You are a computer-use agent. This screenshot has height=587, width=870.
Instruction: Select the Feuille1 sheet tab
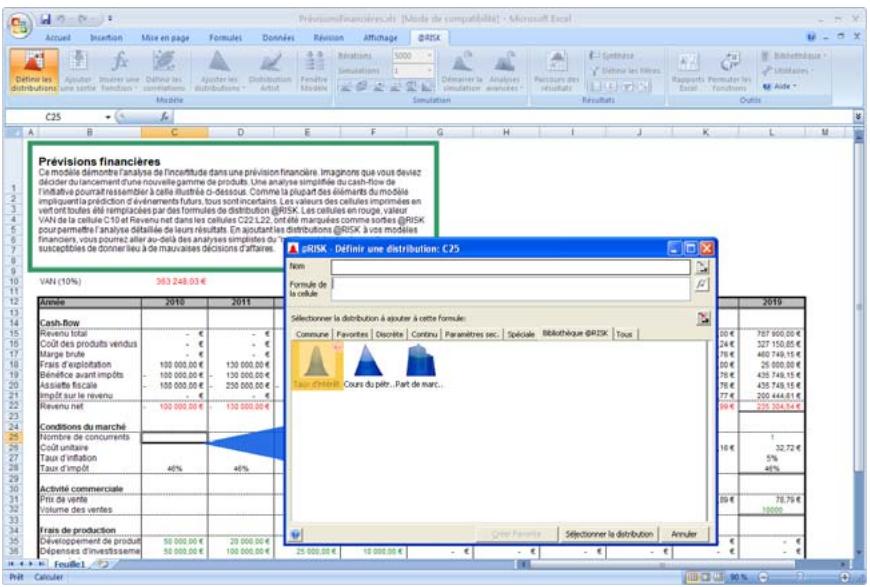click(69, 564)
